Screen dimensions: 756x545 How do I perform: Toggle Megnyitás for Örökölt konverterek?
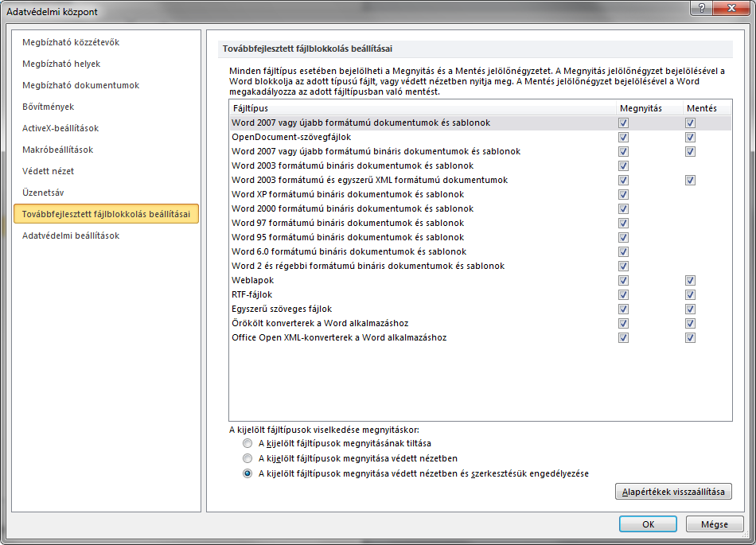(x=623, y=323)
